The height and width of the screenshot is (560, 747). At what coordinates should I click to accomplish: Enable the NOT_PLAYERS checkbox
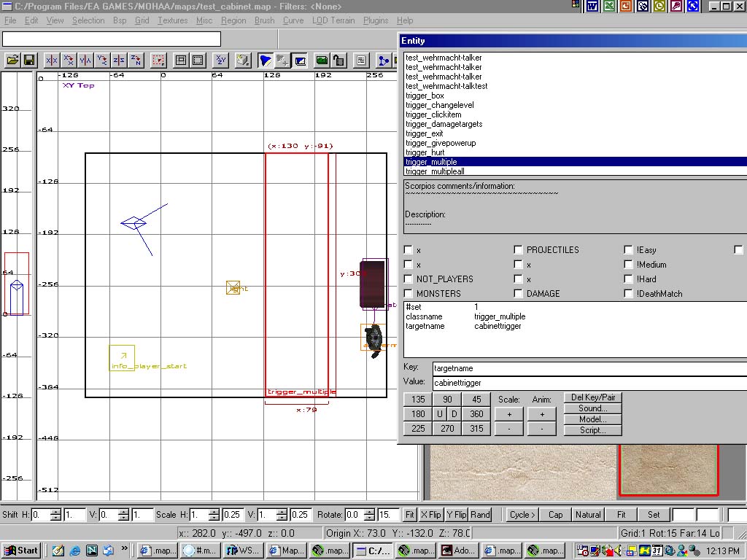tap(409, 279)
